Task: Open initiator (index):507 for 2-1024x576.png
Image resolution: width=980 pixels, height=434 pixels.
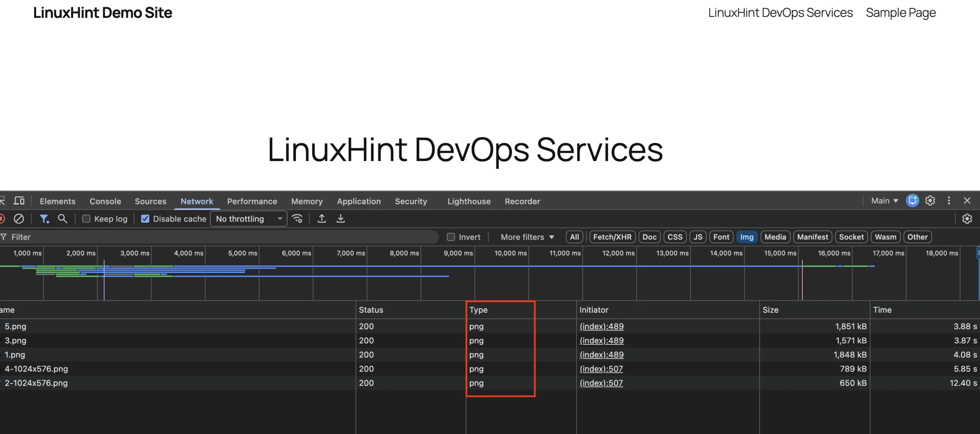Action: tap(601, 383)
